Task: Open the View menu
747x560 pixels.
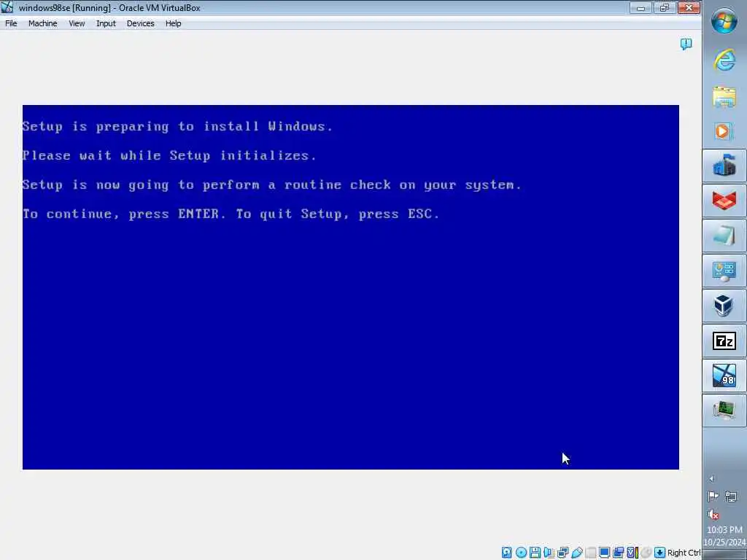Action: (x=76, y=23)
